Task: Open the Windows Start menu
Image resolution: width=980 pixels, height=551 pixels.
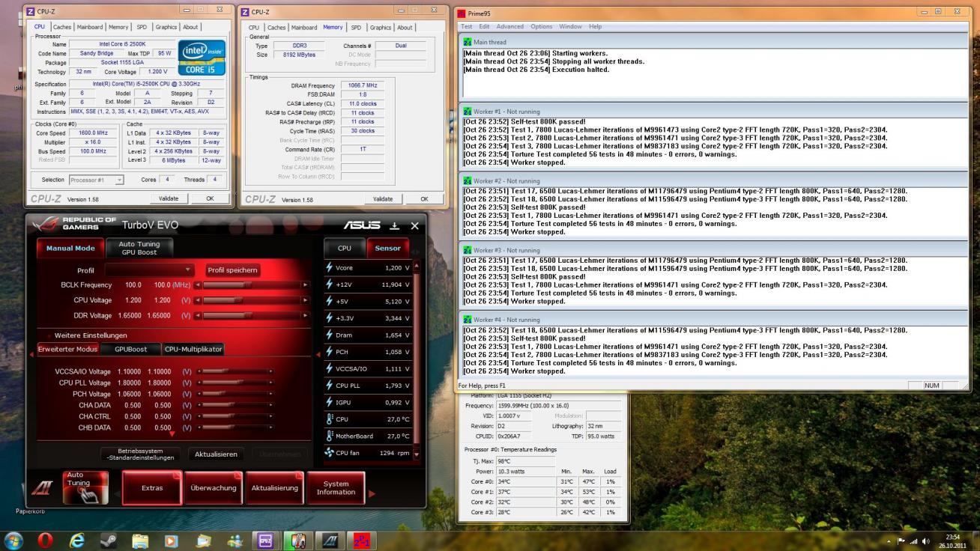Action: point(14,540)
